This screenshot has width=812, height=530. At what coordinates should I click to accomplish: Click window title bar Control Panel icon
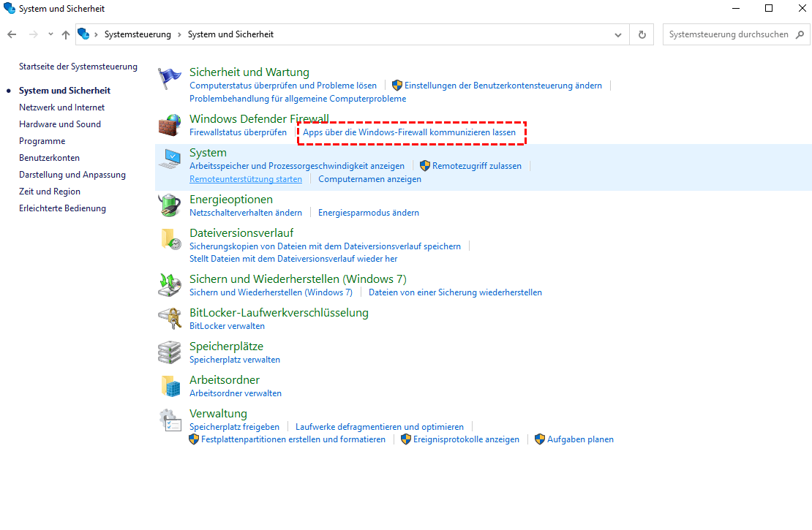coord(10,8)
